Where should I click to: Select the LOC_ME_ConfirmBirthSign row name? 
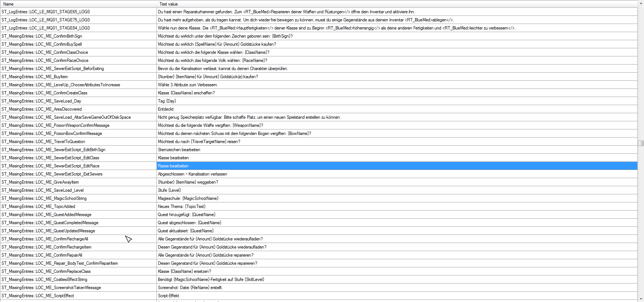[x=78, y=36]
